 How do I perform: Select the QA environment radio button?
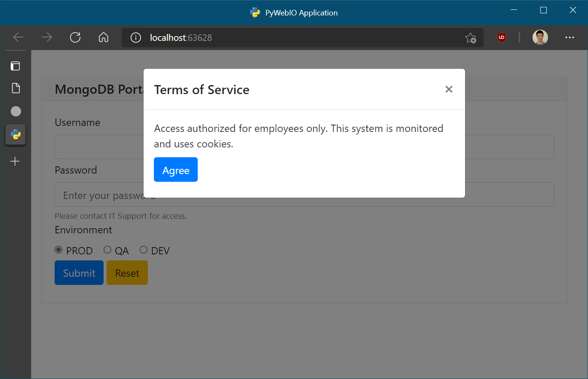(x=107, y=250)
